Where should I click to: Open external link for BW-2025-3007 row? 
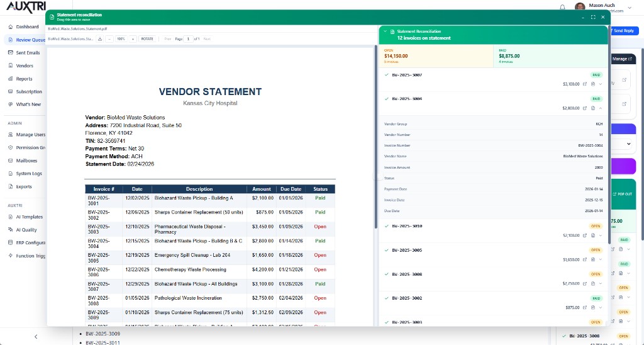tap(585, 84)
